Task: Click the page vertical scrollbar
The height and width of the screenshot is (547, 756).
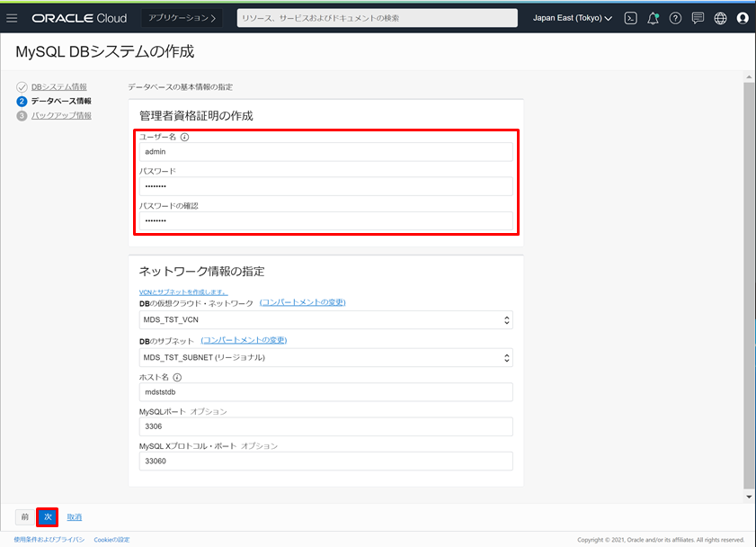Action: [x=750, y=270]
